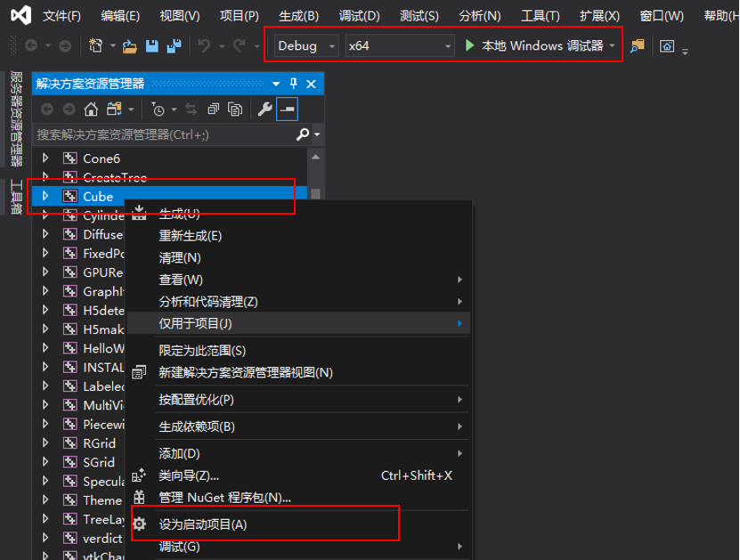Choose 重新生成(E) from context menu
This screenshot has width=740, height=560.
[298, 236]
